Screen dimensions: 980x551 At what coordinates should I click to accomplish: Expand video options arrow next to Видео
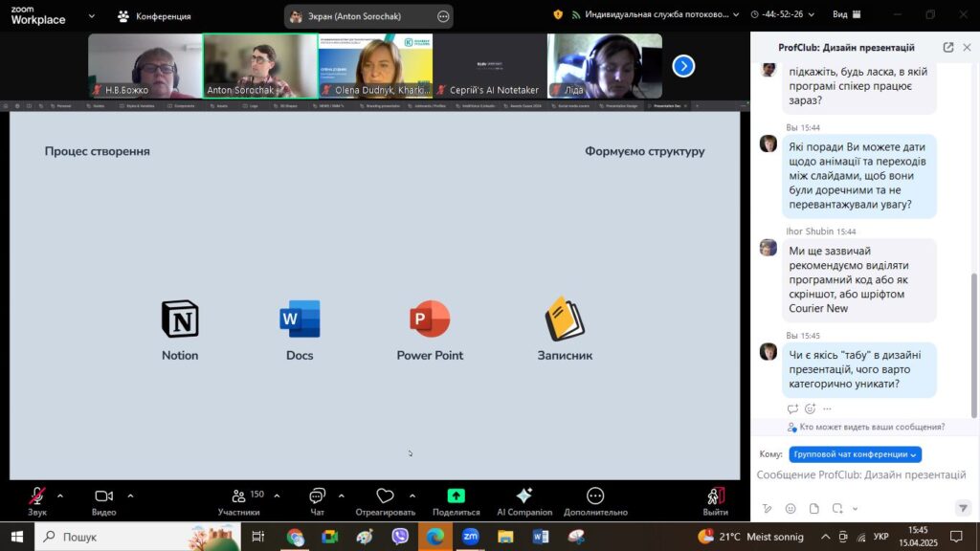[x=130, y=496]
